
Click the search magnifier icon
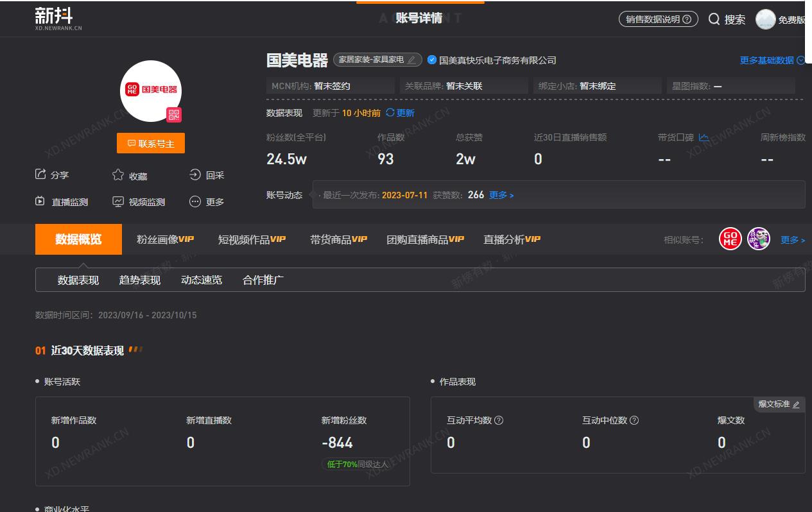pos(714,19)
